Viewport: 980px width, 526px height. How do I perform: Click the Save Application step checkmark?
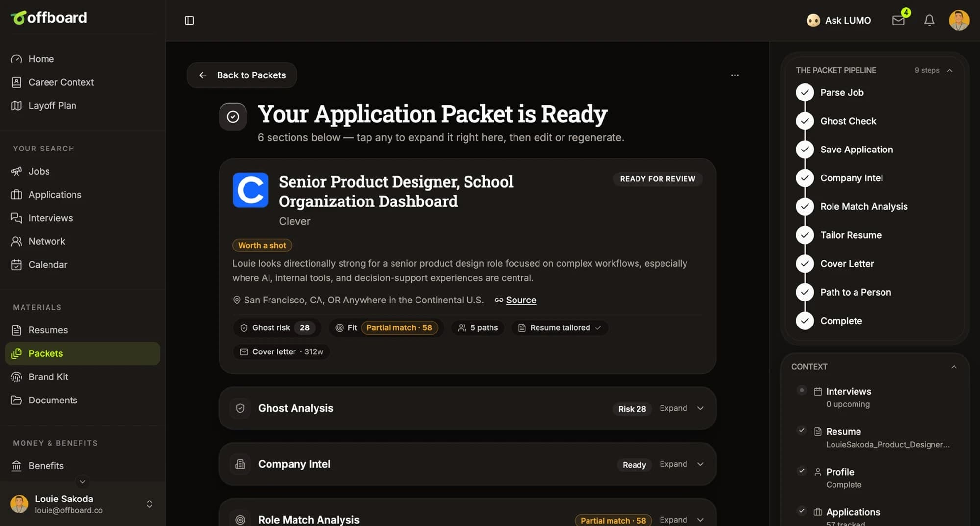[x=805, y=150]
